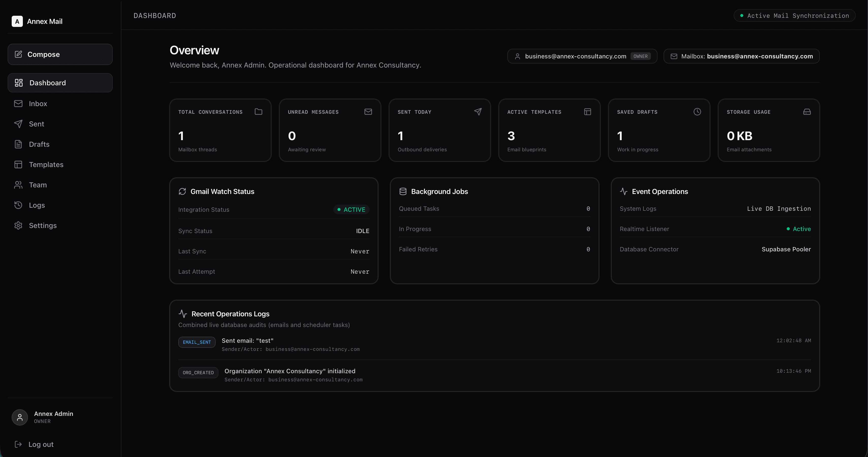This screenshot has width=868, height=457.
Task: Open the Team page
Action: click(x=60, y=185)
